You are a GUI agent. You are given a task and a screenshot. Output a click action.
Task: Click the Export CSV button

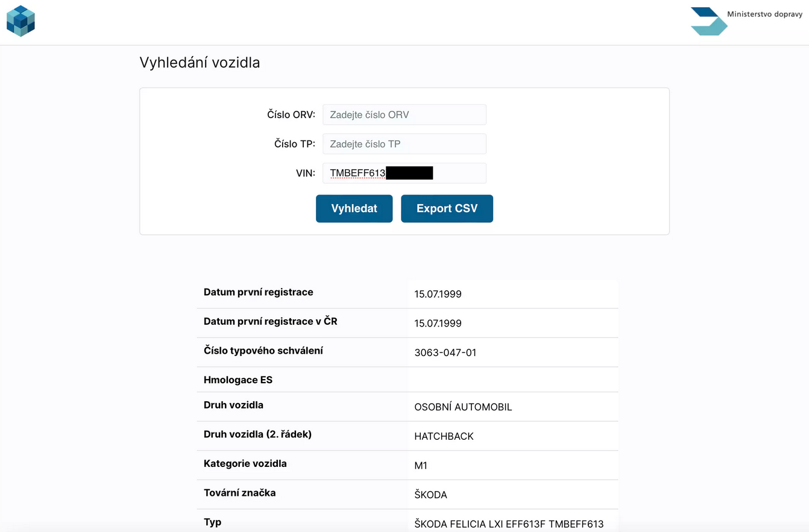coord(447,208)
